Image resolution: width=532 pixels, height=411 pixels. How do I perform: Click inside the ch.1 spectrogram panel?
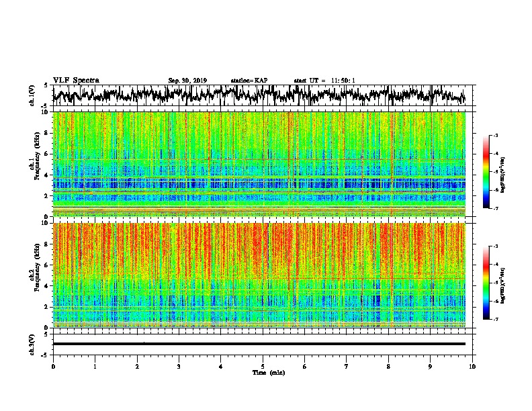point(259,164)
